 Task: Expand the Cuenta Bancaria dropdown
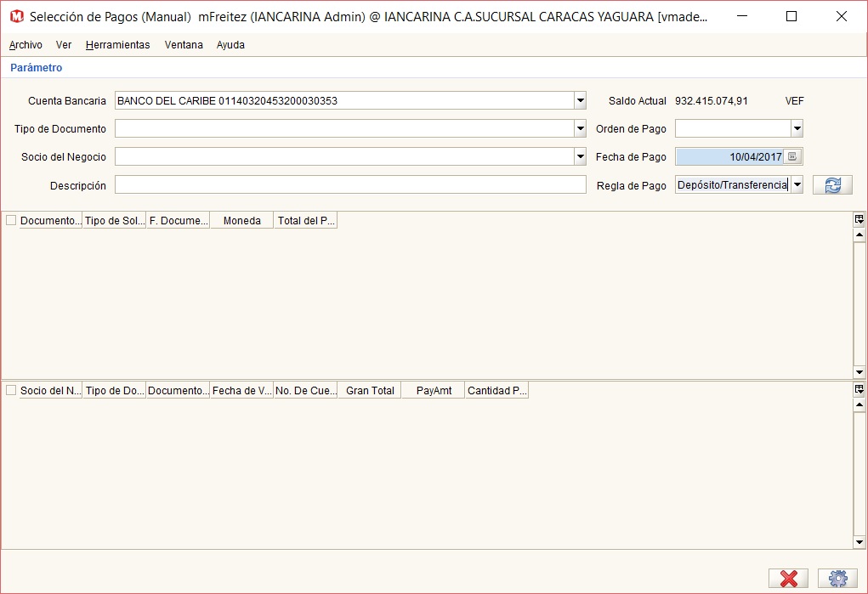[x=580, y=101]
